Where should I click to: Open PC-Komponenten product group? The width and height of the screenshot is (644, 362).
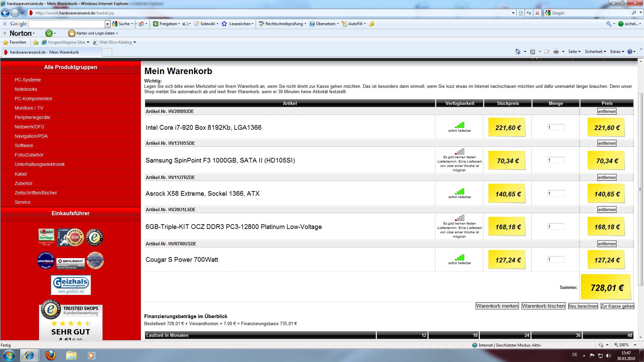pos(34,99)
